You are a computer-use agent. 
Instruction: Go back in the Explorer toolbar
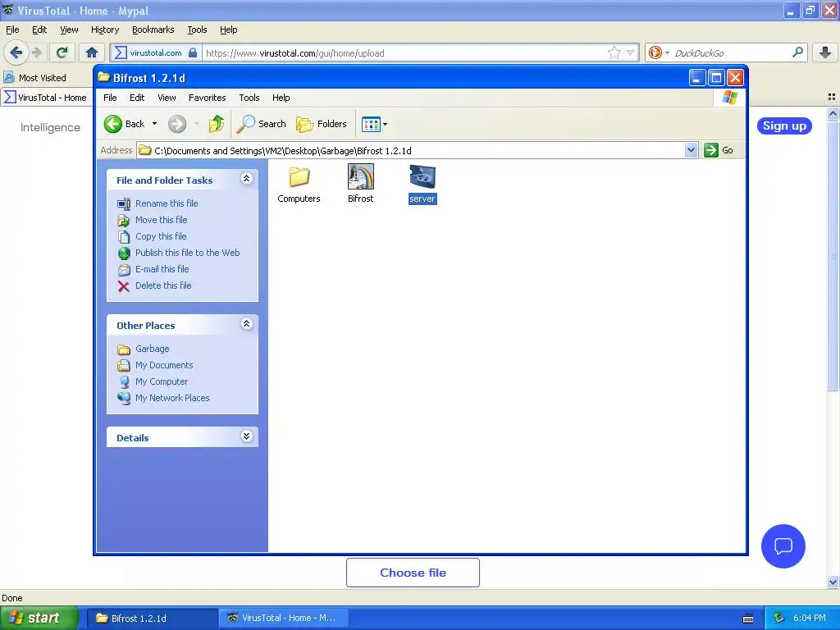click(124, 124)
